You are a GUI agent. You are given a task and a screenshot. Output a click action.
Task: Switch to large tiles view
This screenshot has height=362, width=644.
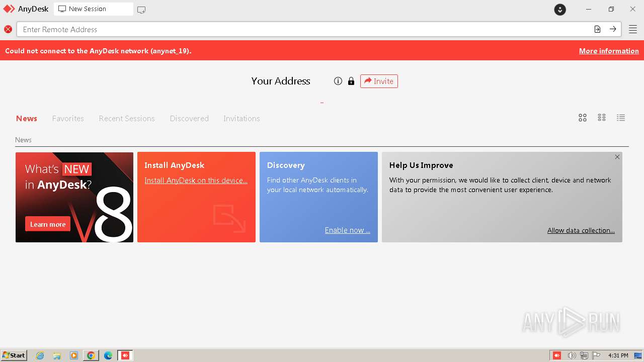(x=583, y=118)
